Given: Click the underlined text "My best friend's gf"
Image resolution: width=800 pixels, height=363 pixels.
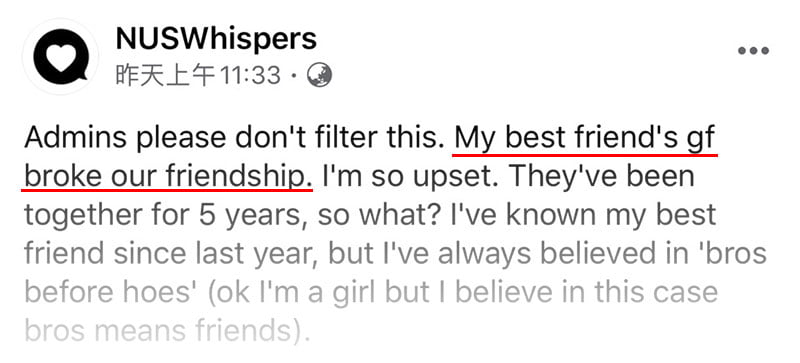Looking at the screenshot, I should (585, 139).
